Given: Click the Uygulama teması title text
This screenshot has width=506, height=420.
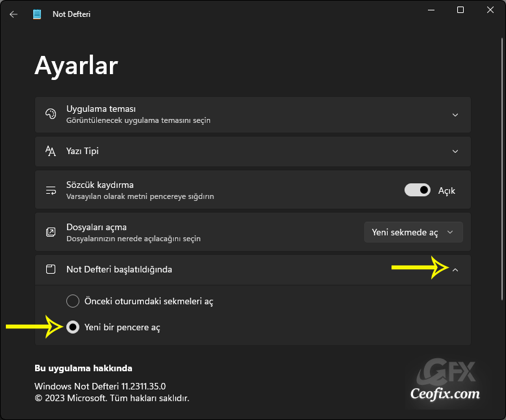Looking at the screenshot, I should (101, 109).
